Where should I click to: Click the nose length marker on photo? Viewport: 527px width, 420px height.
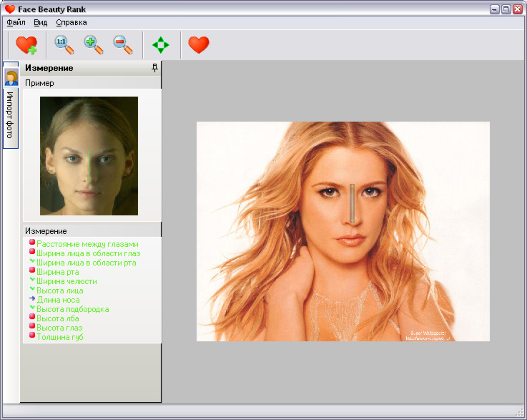pyautogui.click(x=353, y=203)
